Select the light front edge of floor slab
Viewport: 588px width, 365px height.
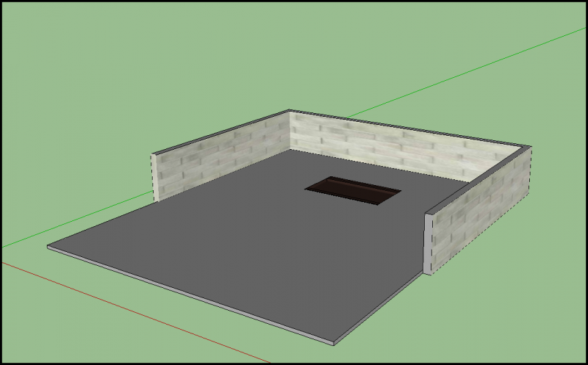click(190, 295)
